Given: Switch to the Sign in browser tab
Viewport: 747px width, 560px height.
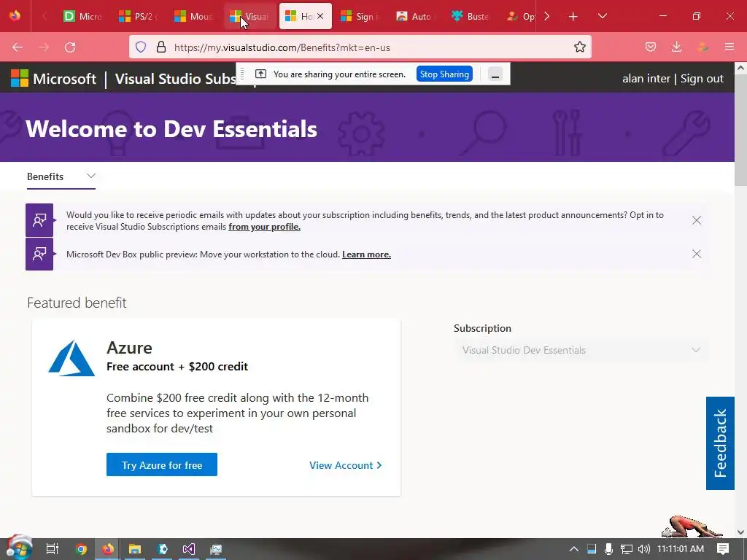Looking at the screenshot, I should point(360,16).
